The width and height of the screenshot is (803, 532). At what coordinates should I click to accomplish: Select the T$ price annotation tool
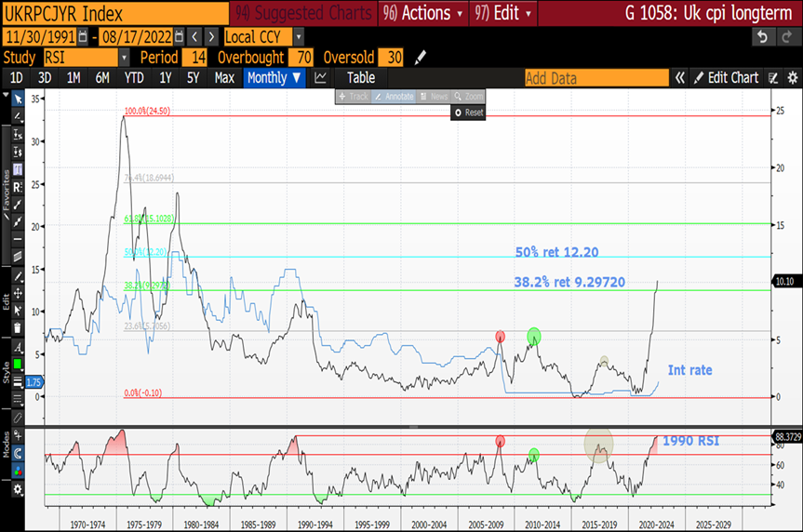pos(18,153)
